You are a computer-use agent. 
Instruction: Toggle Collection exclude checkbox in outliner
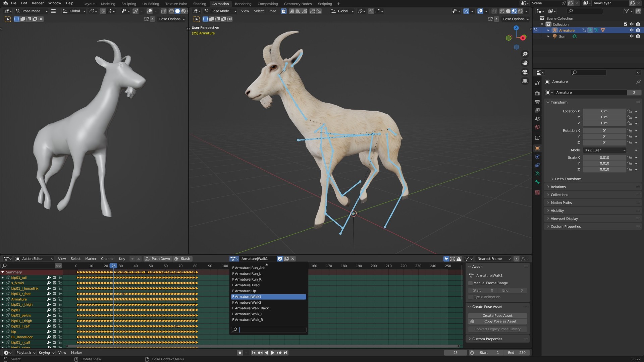tap(625, 24)
